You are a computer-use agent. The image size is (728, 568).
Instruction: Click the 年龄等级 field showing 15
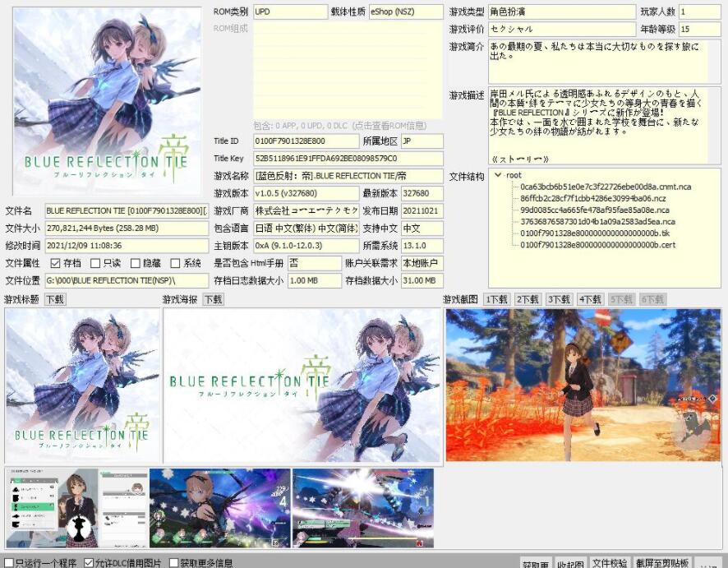point(700,30)
